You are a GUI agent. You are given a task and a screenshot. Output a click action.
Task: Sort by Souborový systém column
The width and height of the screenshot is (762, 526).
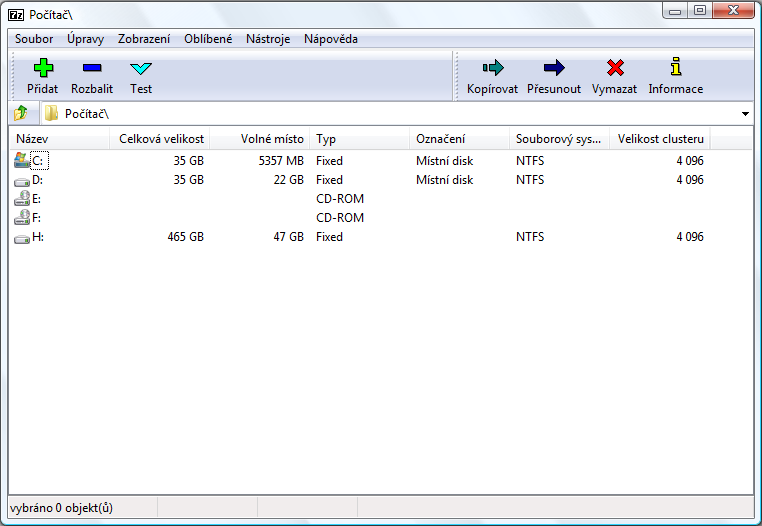click(x=559, y=139)
